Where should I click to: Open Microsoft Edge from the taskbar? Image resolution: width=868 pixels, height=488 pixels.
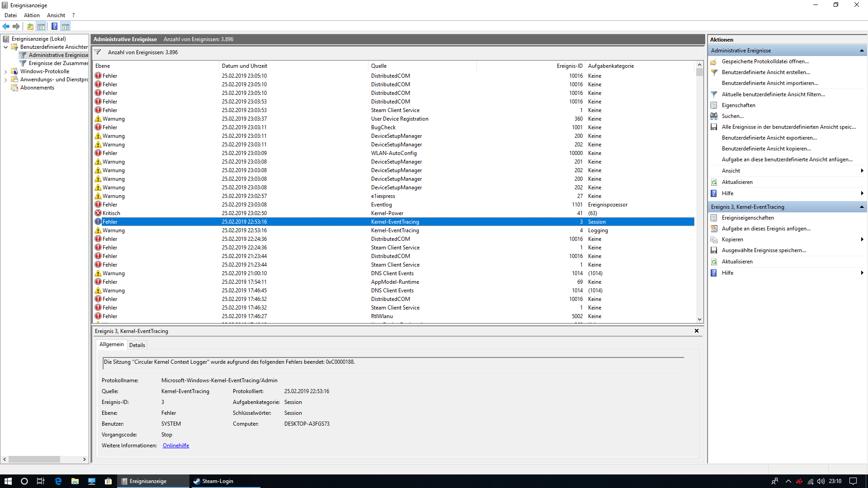click(58, 481)
